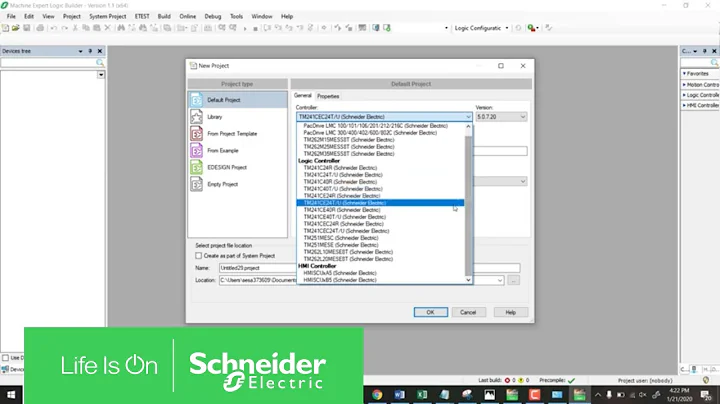The height and width of the screenshot is (404, 720).
Task: Open the Project menu
Action: [72, 16]
